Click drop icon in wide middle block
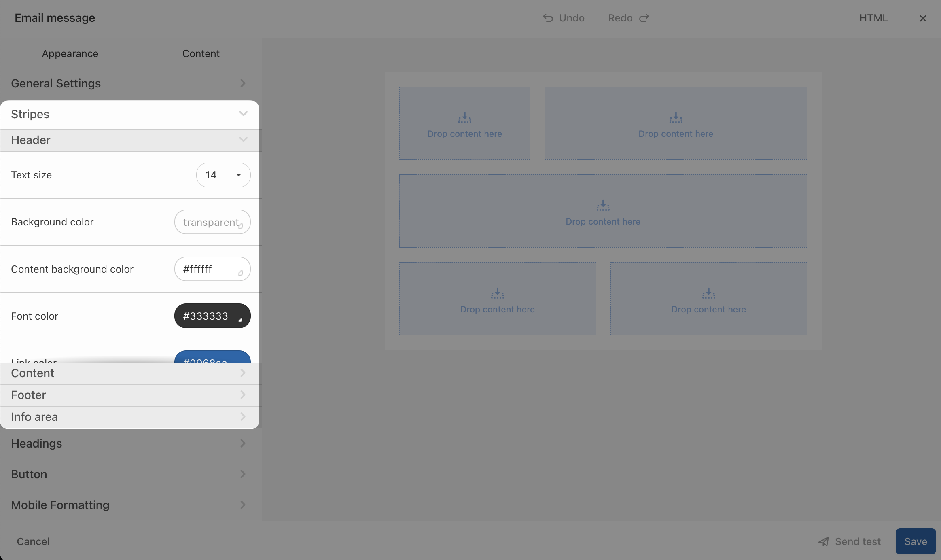 [603, 206]
